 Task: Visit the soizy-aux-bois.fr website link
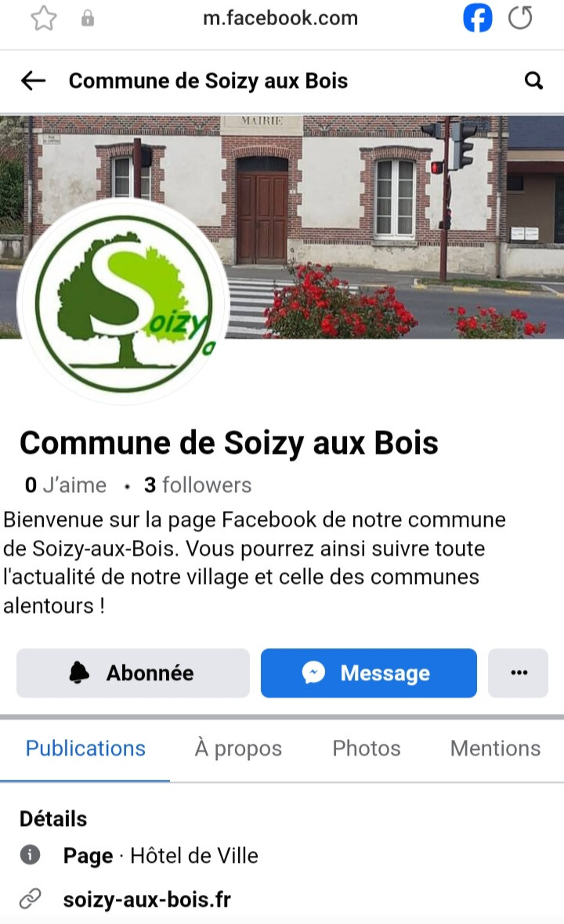click(146, 899)
